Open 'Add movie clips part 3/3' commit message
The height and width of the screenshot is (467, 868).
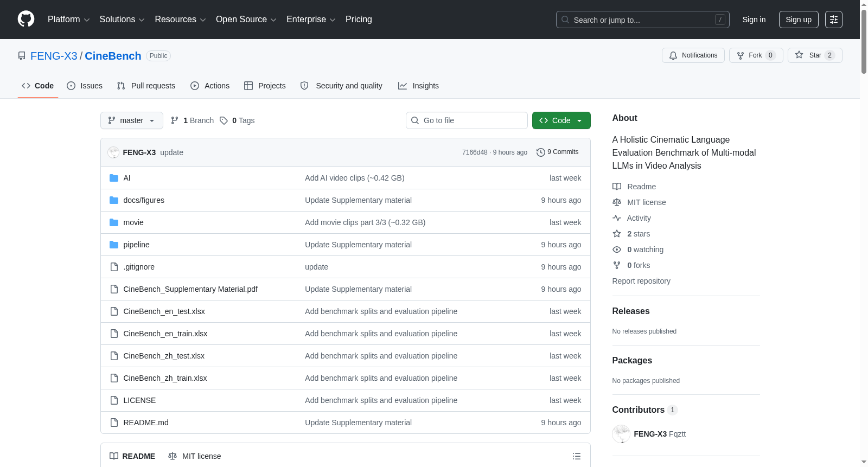pos(365,222)
